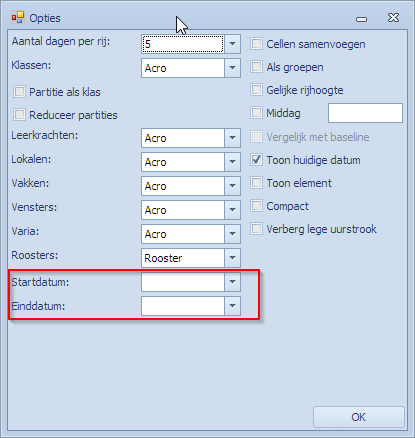Enable the Compact checkbox
415x438 pixels.
pos(256,206)
